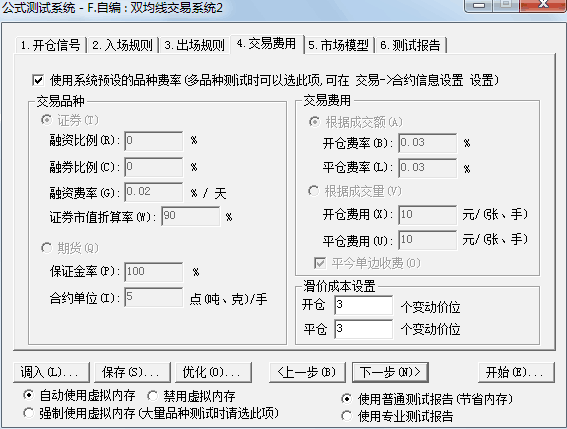Maximize the 公式测试系统 window
567x429 pixels.
click(506, 5)
